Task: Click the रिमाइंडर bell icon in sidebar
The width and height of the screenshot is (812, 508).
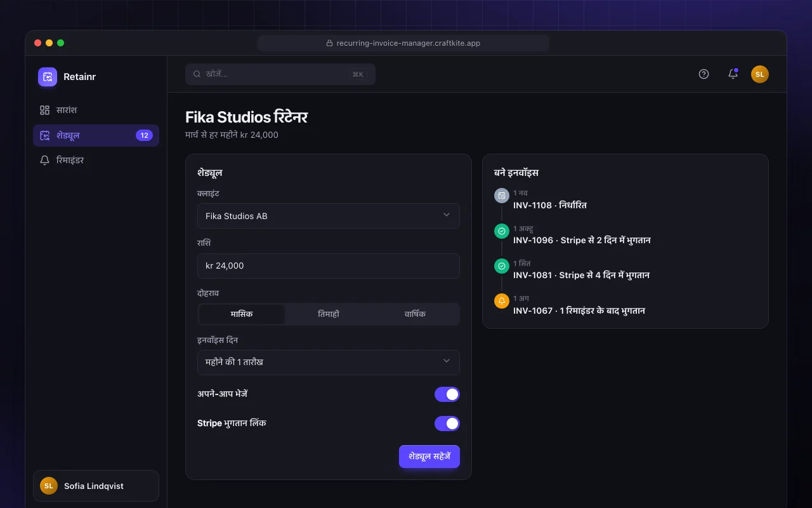Action: [x=44, y=160]
